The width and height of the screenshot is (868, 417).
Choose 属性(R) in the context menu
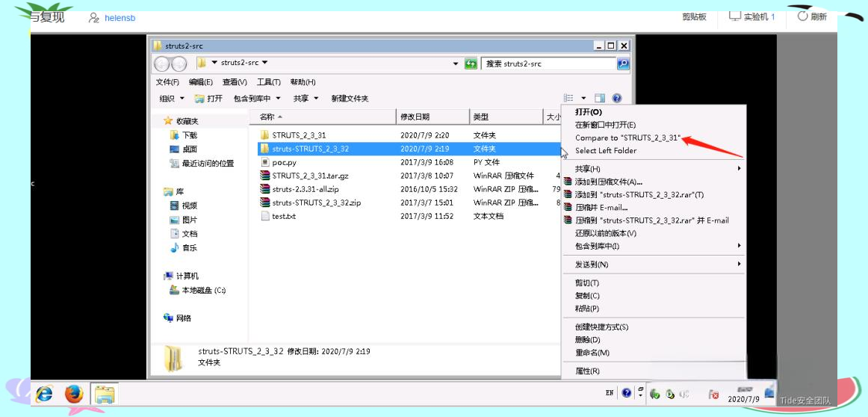click(587, 371)
